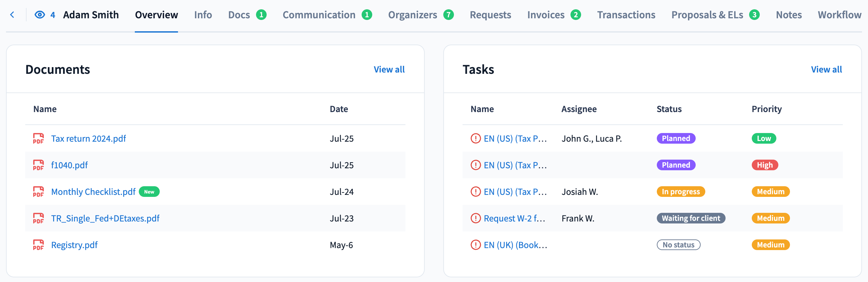The width and height of the screenshot is (868, 282).
Task: Click the back arrow chevron
Action: (x=13, y=15)
